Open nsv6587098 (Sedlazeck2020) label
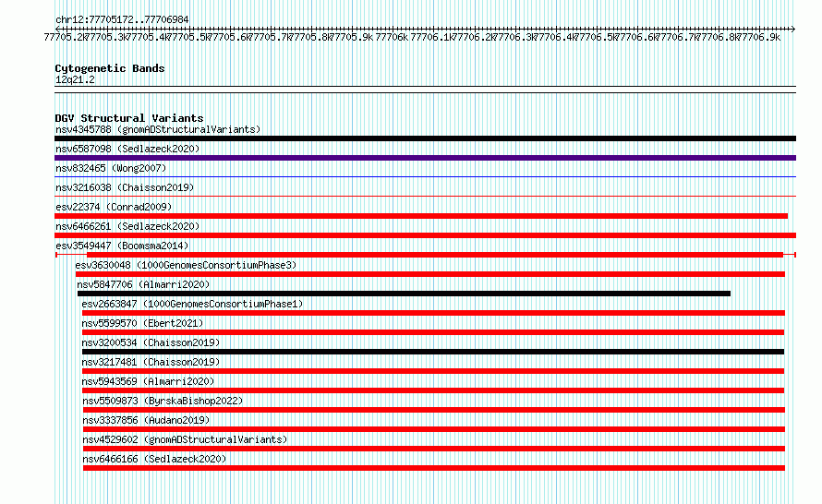 pos(127,149)
